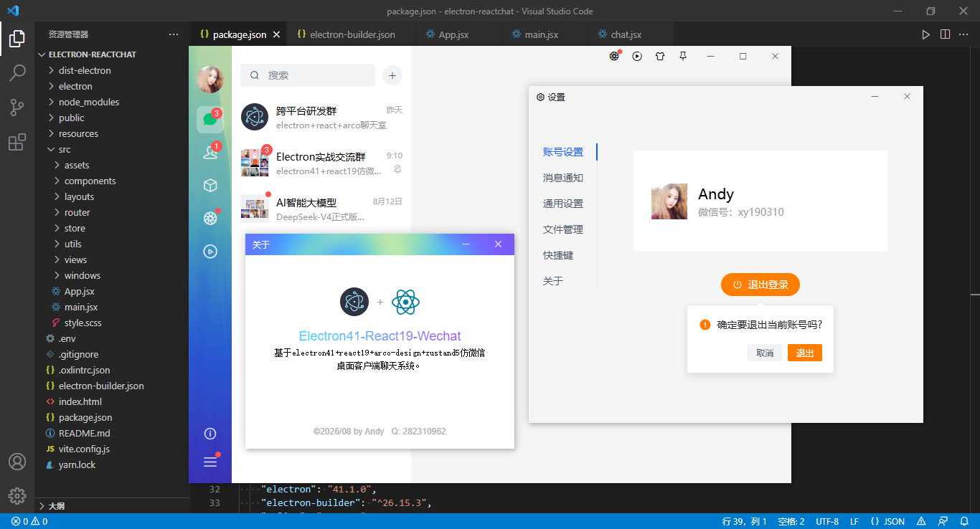Click the chat search input field
The image size is (980, 529).
(x=308, y=75)
